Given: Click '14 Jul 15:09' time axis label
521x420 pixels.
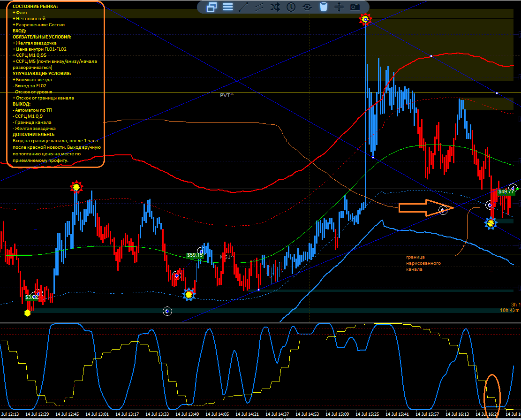Looking at the screenshot, I should (337, 414).
